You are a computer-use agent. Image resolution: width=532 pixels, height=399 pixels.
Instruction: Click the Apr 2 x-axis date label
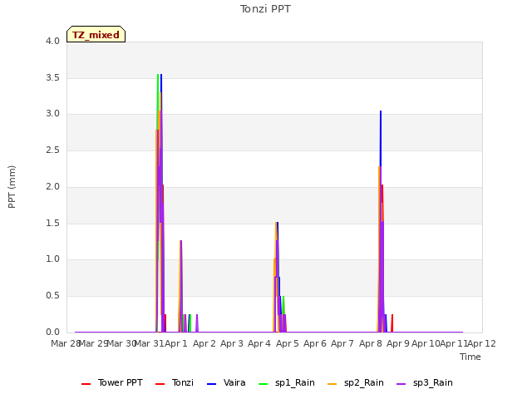(x=204, y=343)
